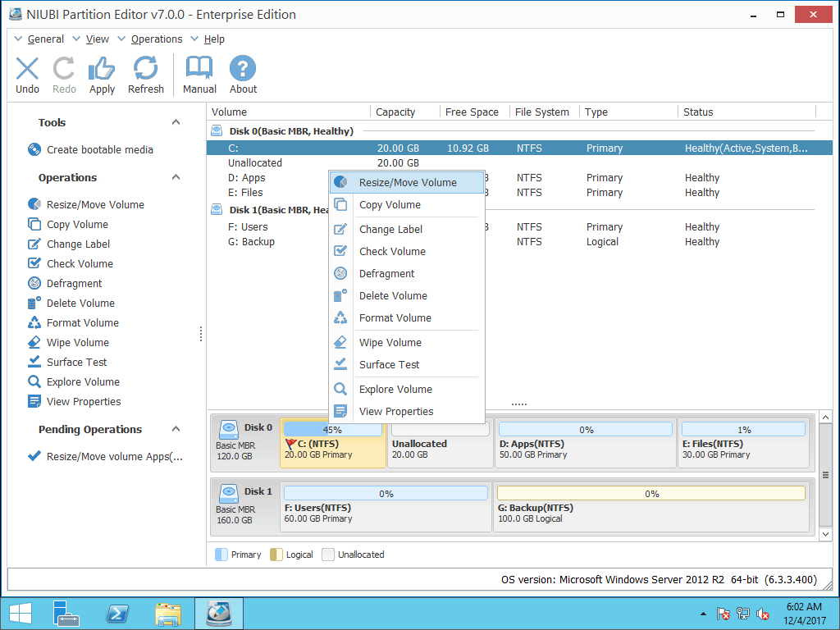Click the Free Space column header
The height and width of the screenshot is (630, 840).
[x=474, y=112]
